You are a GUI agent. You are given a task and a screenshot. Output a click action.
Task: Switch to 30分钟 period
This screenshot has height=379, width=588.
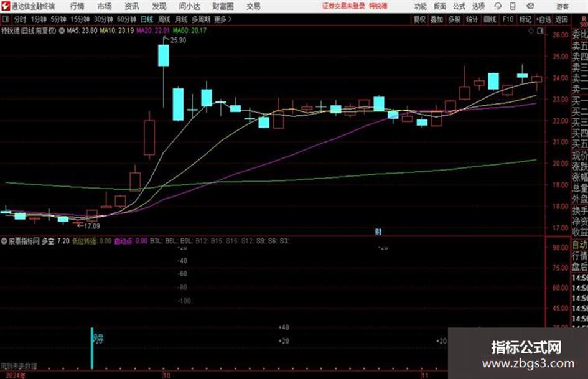(103, 19)
